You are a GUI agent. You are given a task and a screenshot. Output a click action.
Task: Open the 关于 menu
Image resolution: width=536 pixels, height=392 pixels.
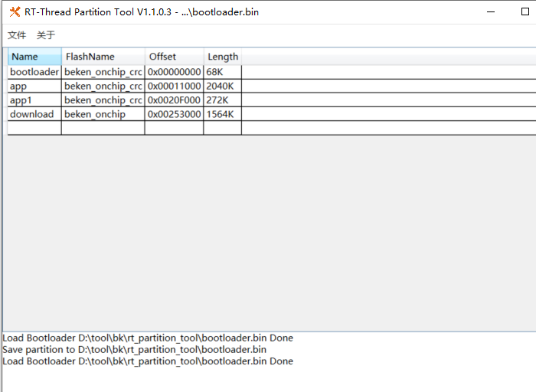[x=46, y=35]
